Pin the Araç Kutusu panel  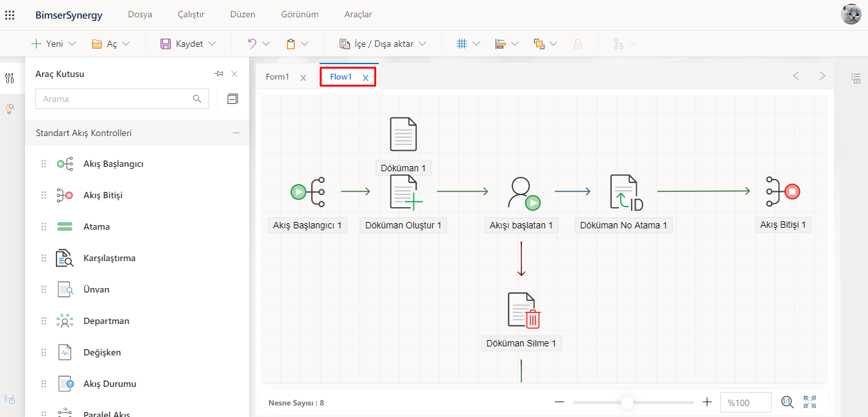219,74
